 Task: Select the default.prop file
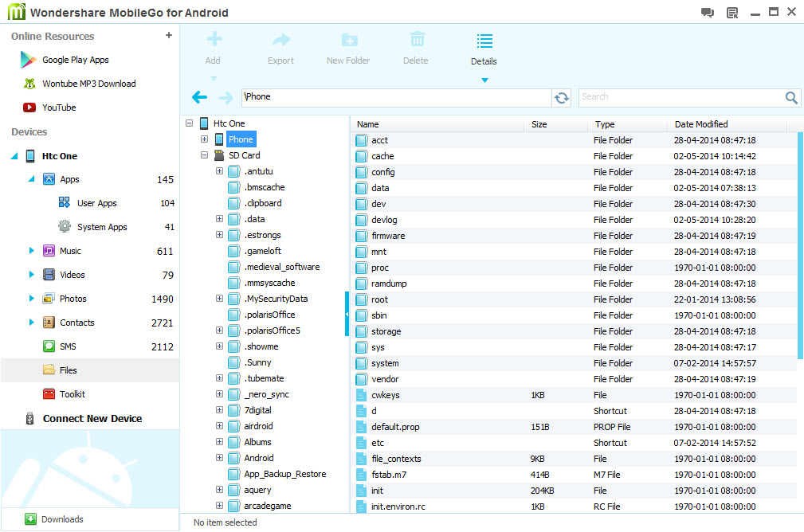coord(575,427)
